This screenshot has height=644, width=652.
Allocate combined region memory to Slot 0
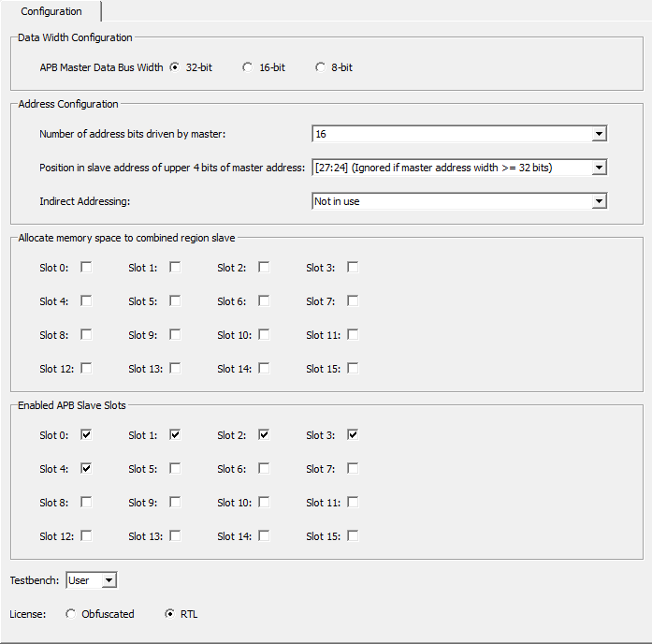86,267
